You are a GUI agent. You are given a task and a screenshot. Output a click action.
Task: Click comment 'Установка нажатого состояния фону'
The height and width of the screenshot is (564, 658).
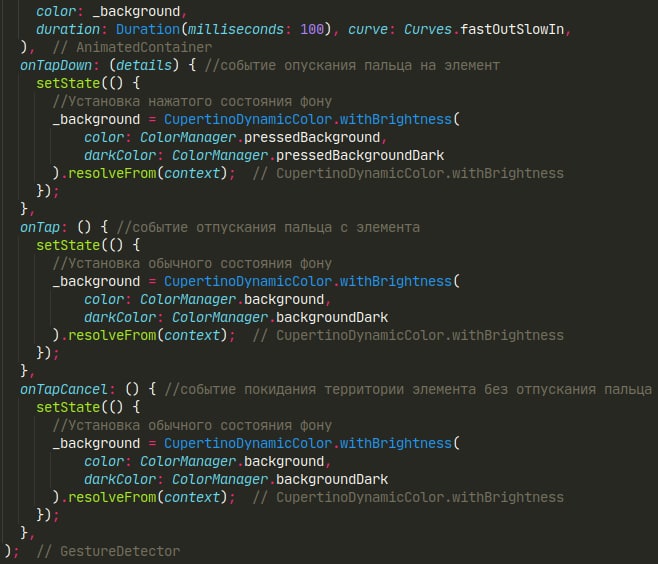coord(200,102)
